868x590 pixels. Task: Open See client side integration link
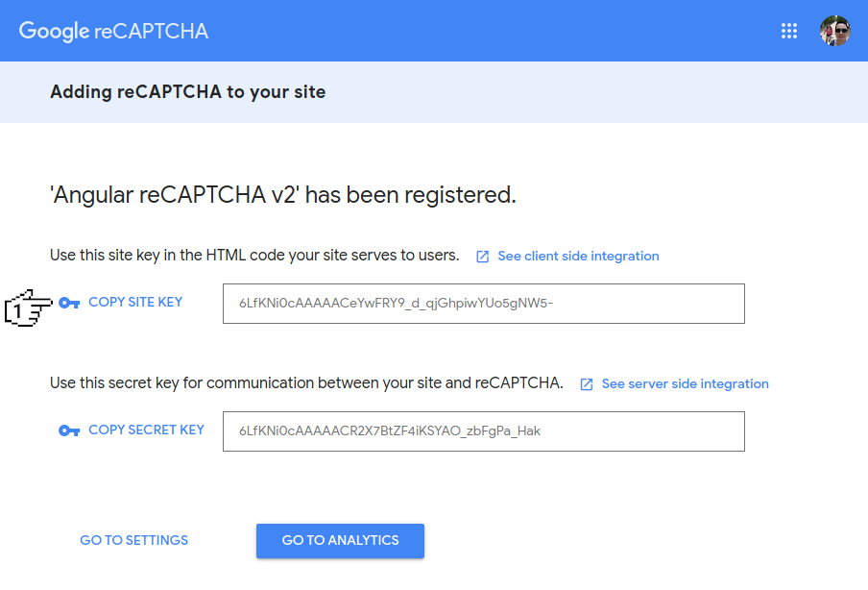tap(578, 257)
